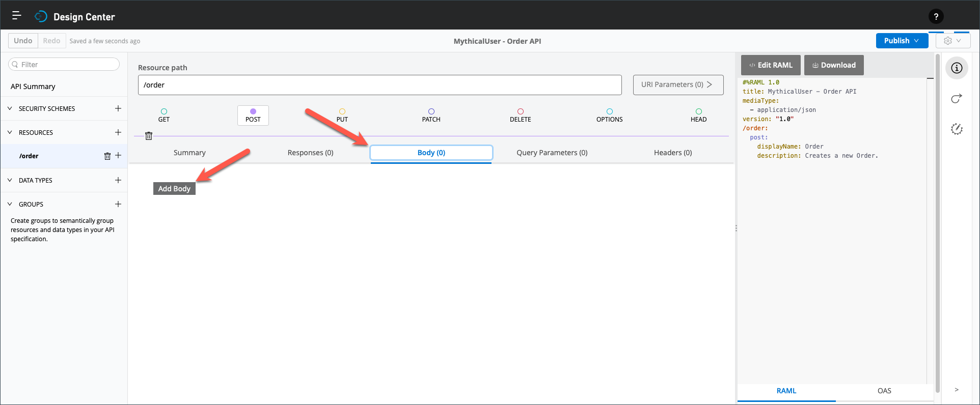Click the Design Center logo icon
980x405 pixels.
(41, 17)
